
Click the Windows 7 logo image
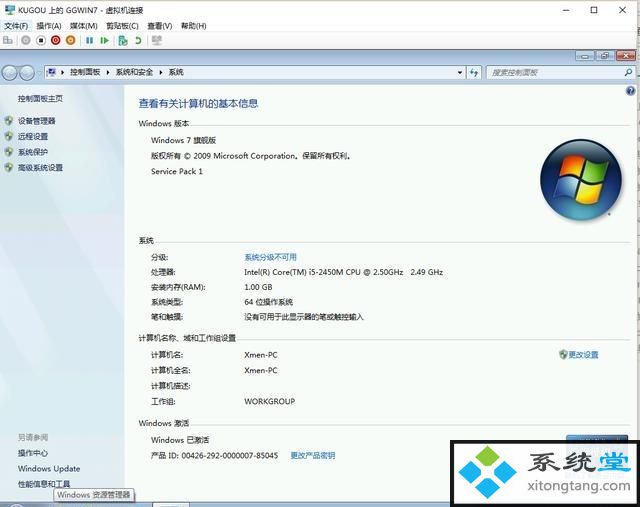coord(580,180)
